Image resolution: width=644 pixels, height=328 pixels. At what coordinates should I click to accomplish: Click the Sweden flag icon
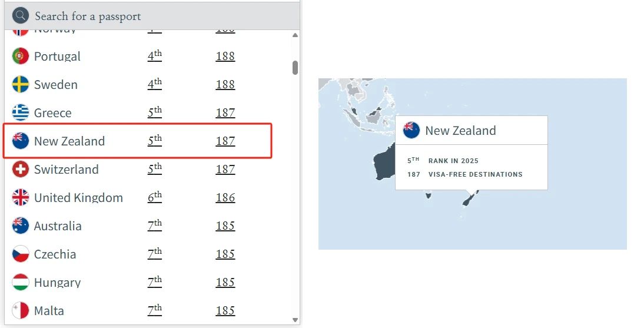pos(20,85)
